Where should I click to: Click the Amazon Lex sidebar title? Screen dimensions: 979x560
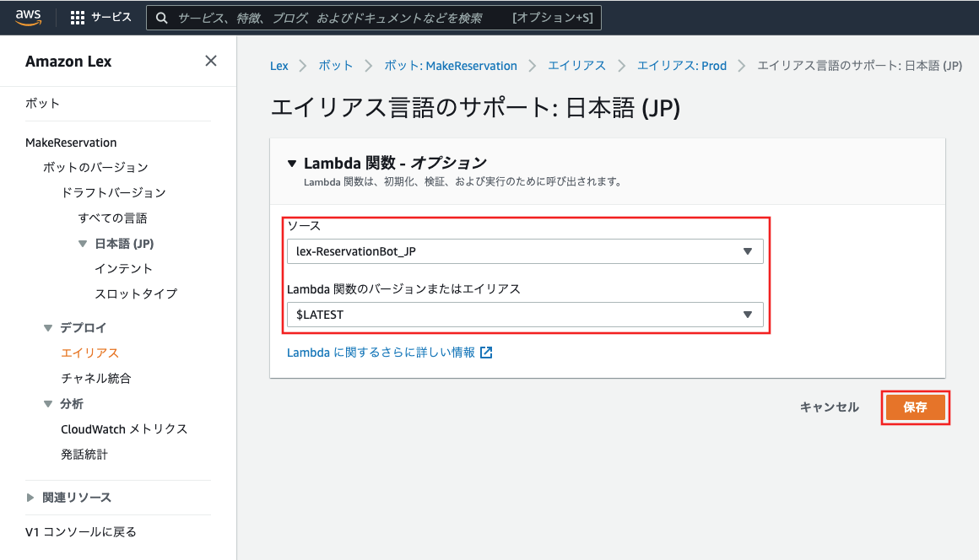(x=68, y=61)
